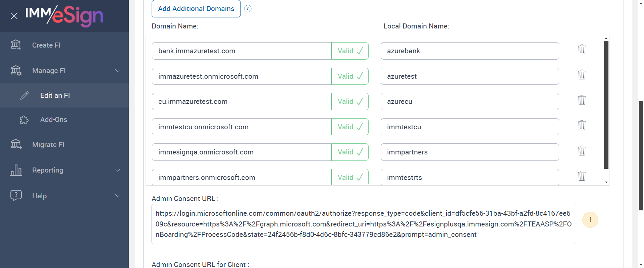This screenshot has width=644, height=268.
Task: Edit the azurecu local domain field
Action: click(x=470, y=102)
